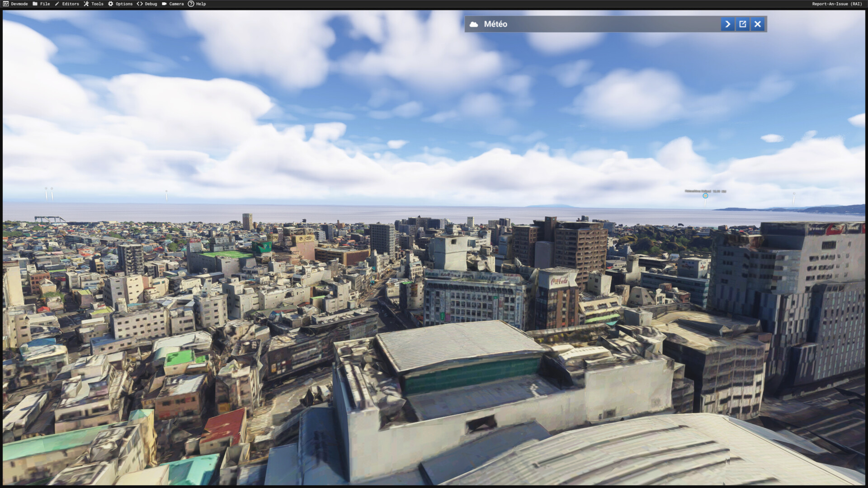Click the Options gear icon
Image resolution: width=868 pixels, height=488 pixels.
coord(110,4)
